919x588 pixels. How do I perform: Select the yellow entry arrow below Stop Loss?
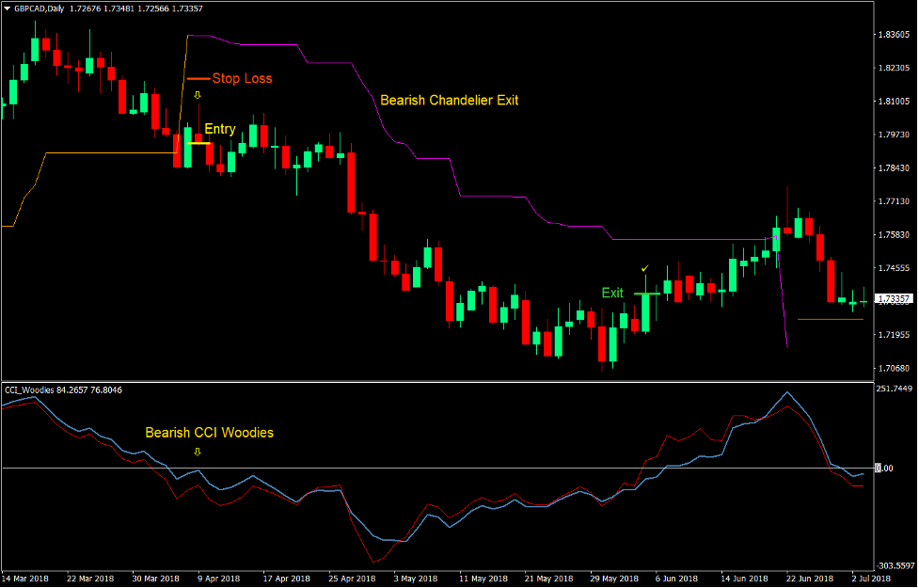pyautogui.click(x=197, y=95)
